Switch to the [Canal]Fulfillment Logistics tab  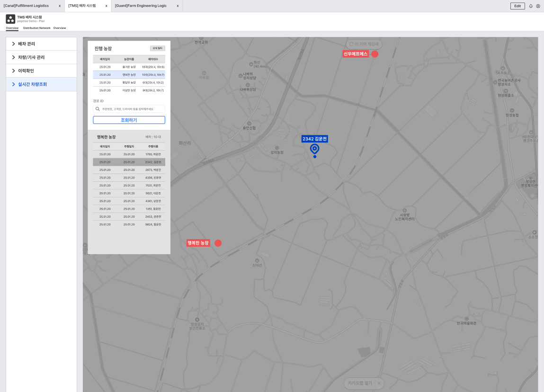(32, 6)
